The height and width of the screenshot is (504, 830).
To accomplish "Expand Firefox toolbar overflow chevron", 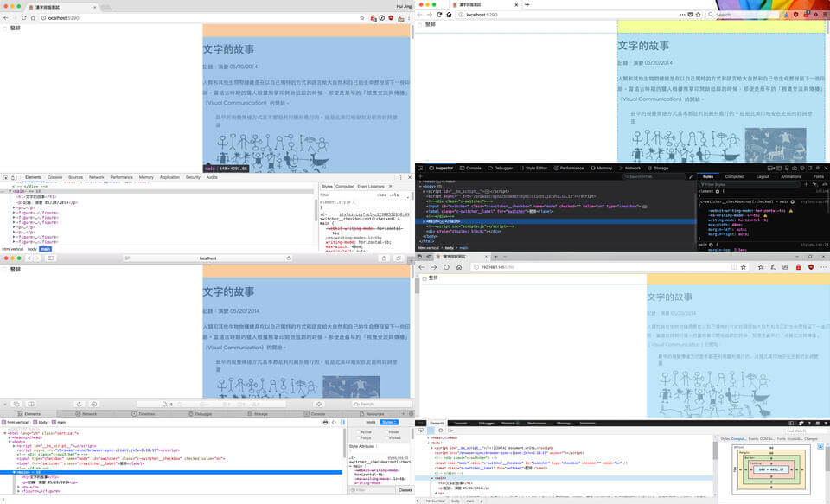I will (815, 15).
